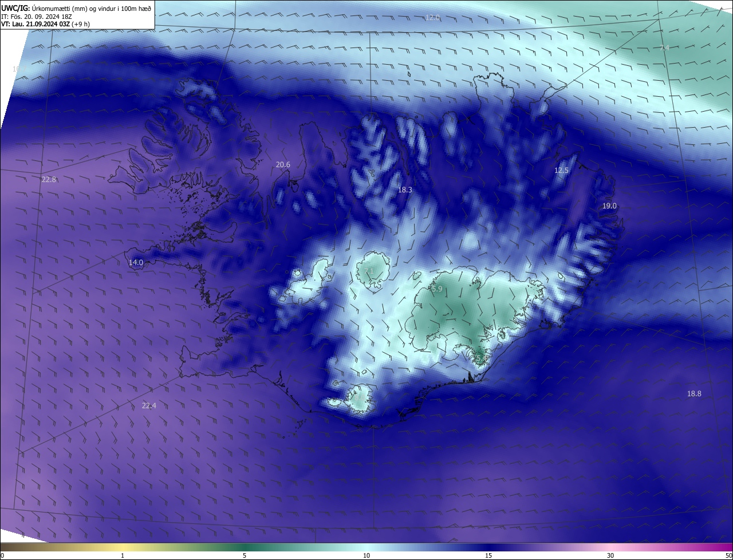733x560 pixels.
Task: Select the 14.0 value label
Action: coord(136,263)
